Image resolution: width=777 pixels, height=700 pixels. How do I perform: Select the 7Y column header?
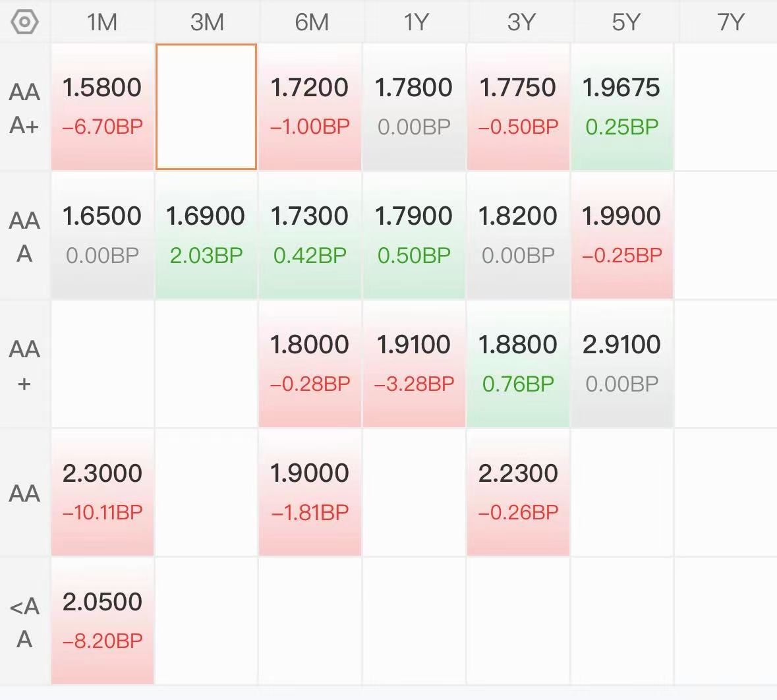click(x=730, y=22)
